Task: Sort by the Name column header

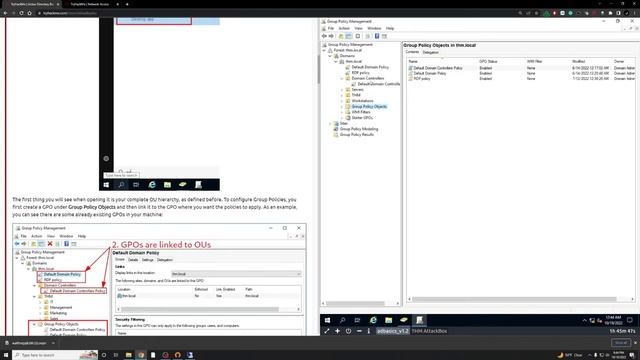Action: [x=442, y=61]
